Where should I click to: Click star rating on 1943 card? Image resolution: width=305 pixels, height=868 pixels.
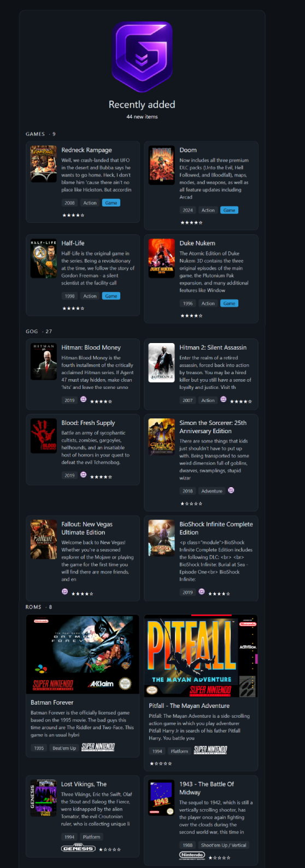tap(219, 858)
